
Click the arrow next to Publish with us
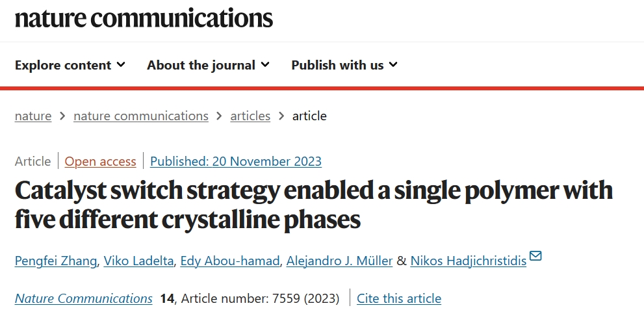click(x=393, y=64)
